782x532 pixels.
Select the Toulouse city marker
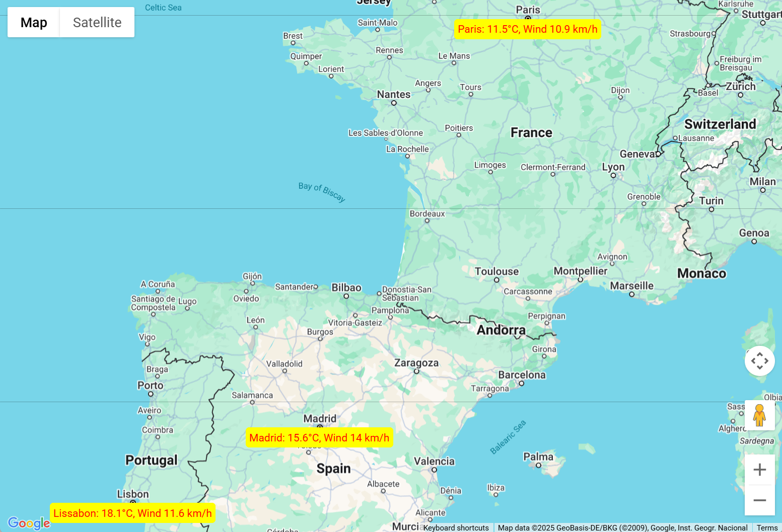(496, 280)
